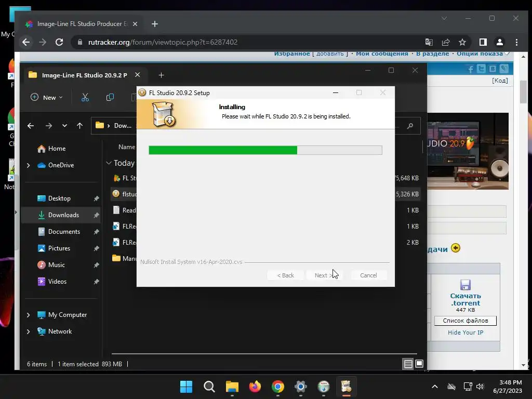Click the share page icon in Chrome

445,42
